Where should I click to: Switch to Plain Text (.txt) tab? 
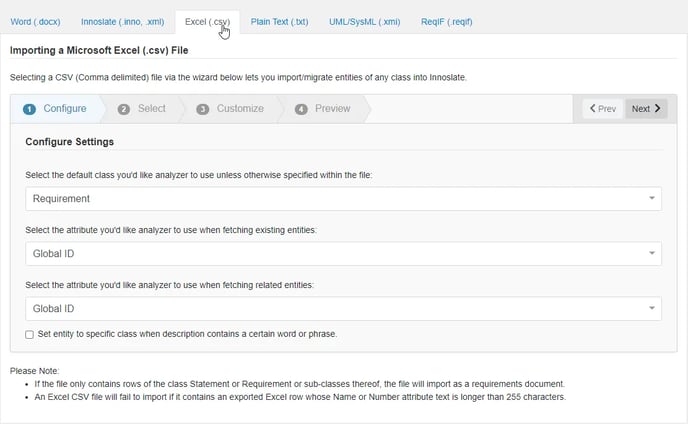[x=280, y=22]
